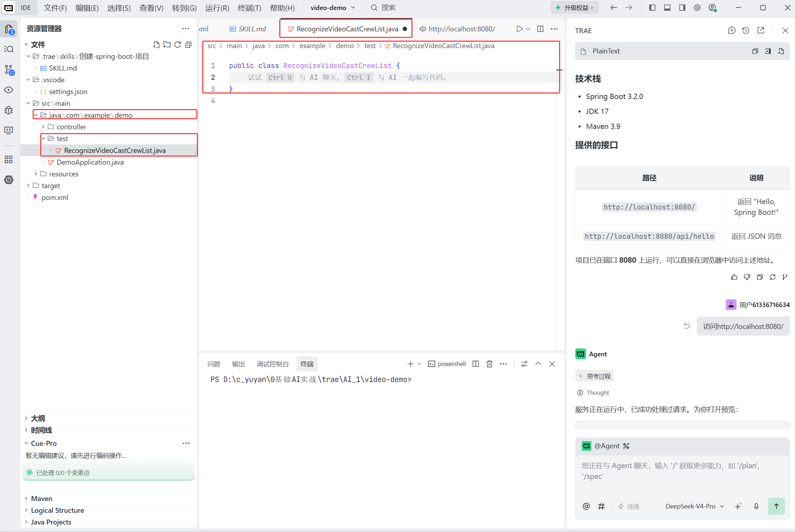Pop out the TRAE chat panel

point(761,31)
